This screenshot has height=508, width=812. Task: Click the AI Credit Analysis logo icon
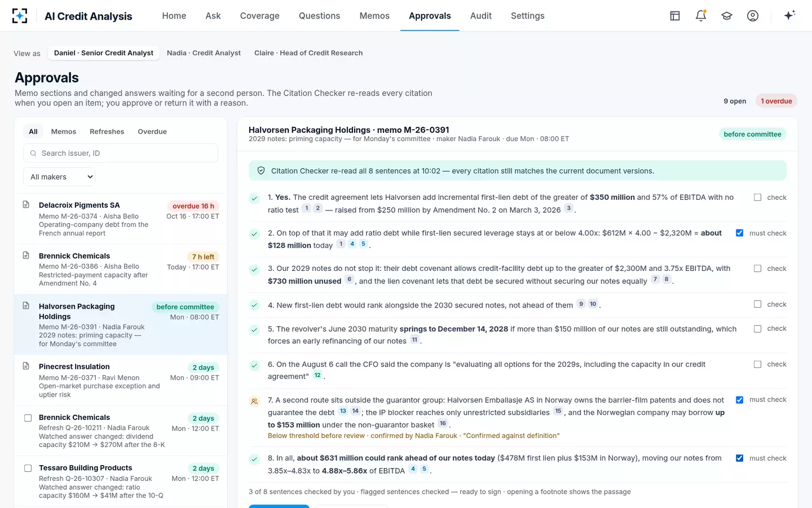tap(20, 16)
